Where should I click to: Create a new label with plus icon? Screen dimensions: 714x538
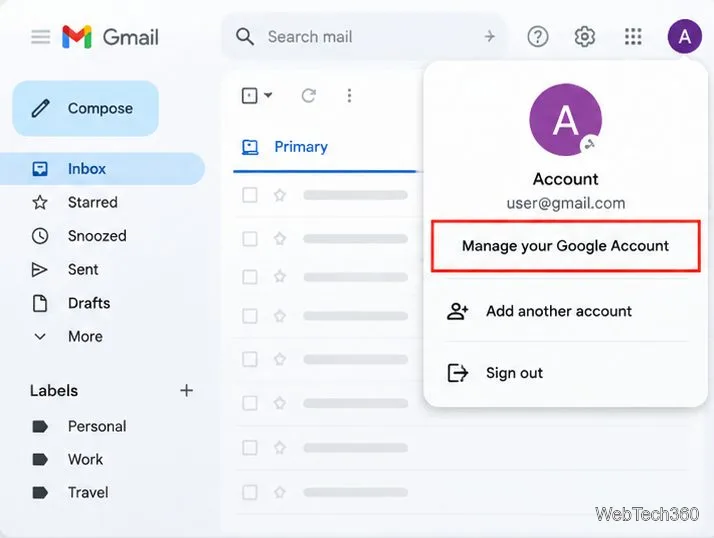click(x=186, y=390)
